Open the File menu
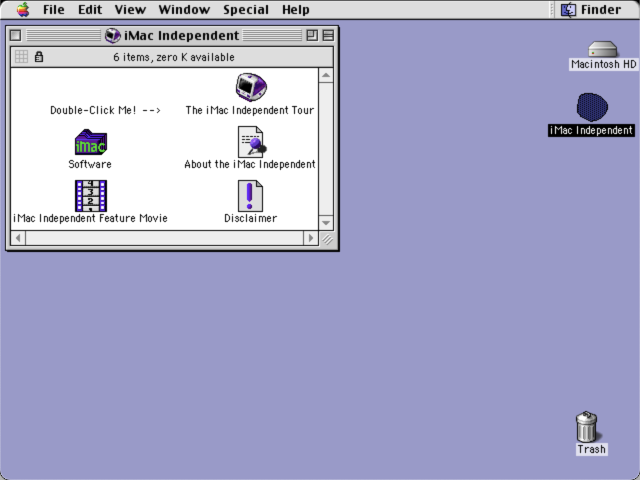This screenshot has height=480, width=640. click(53, 9)
